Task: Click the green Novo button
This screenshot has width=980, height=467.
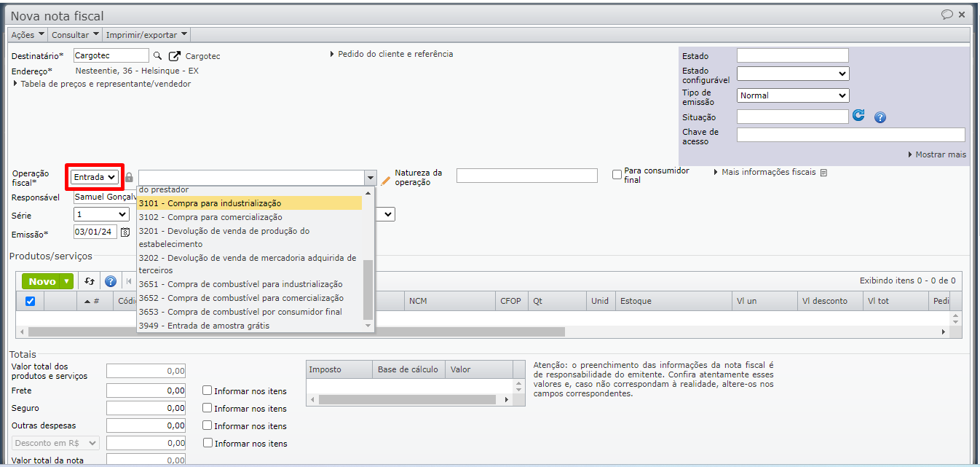Action: 42,282
